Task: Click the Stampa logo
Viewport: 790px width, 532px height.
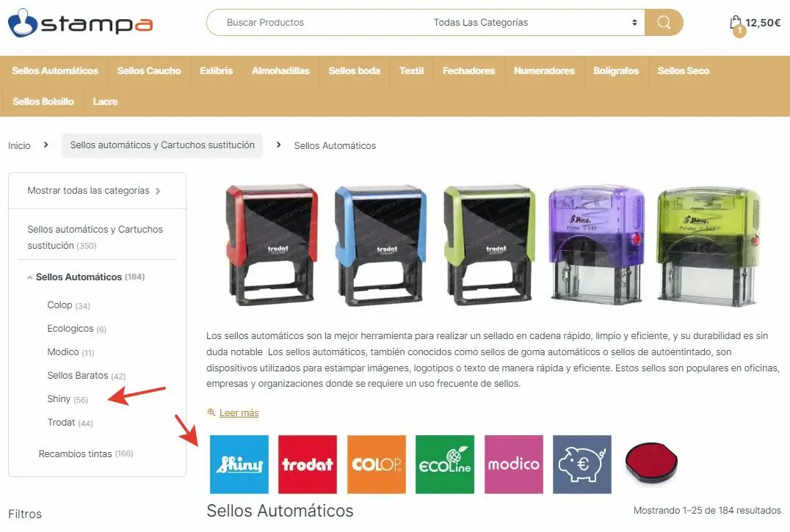Action: (80, 23)
